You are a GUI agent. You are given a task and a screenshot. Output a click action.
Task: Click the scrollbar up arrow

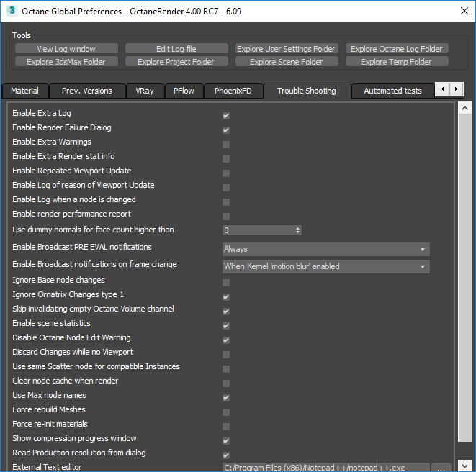click(x=464, y=109)
